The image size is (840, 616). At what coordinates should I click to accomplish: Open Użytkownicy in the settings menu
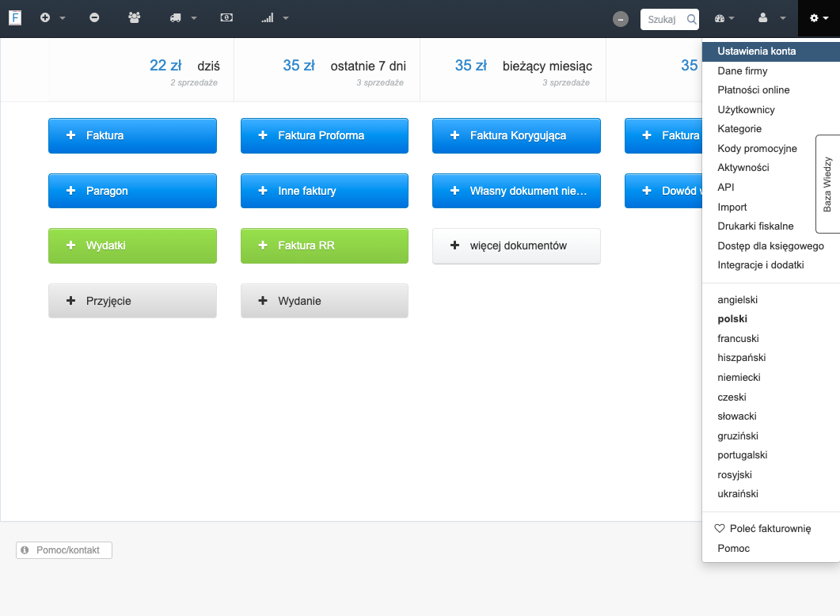click(771, 110)
